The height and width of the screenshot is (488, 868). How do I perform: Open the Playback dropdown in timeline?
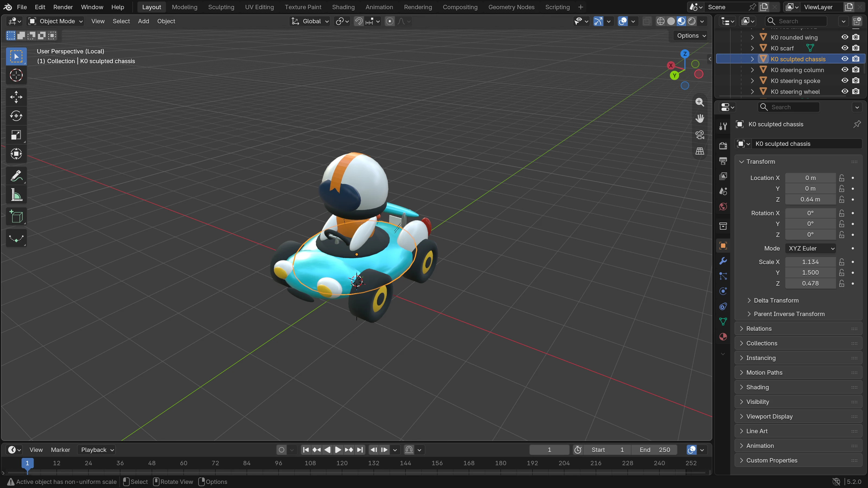tap(97, 450)
